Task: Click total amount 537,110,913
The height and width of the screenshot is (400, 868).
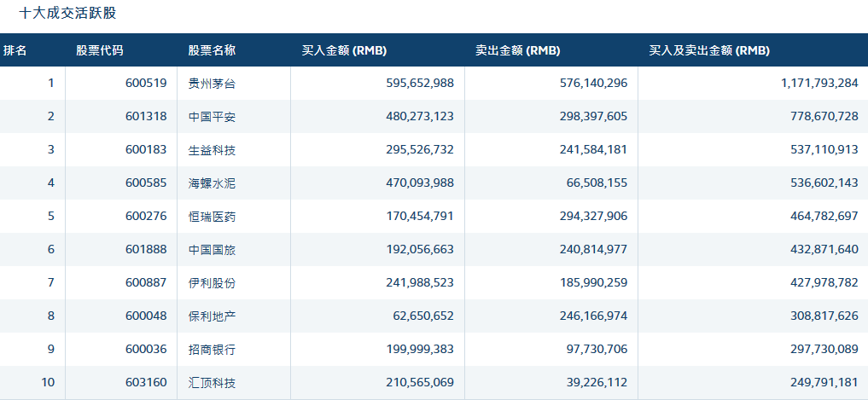Action: [824, 149]
